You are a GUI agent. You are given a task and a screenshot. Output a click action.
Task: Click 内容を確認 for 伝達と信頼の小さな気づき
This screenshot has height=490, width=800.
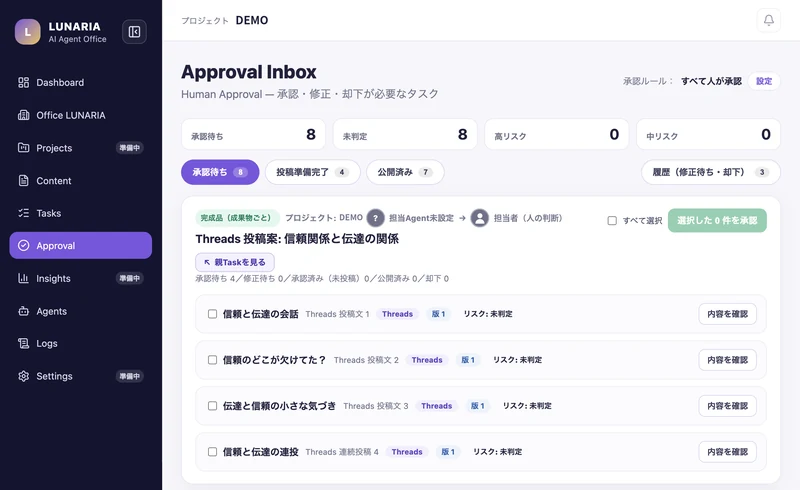(727, 406)
